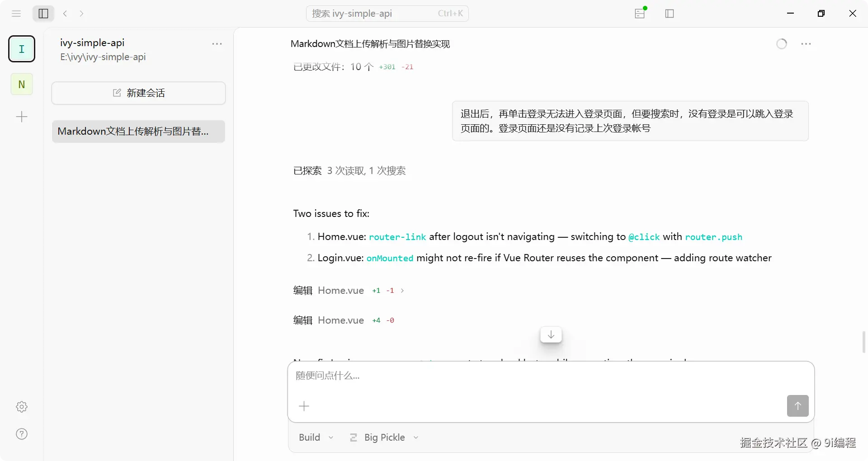Select the Markdown文档上传解析 session
Image resolution: width=868 pixels, height=461 pixels.
tap(138, 132)
